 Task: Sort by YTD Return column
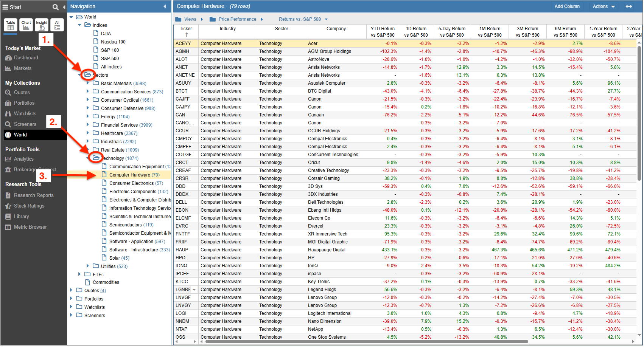(383, 32)
